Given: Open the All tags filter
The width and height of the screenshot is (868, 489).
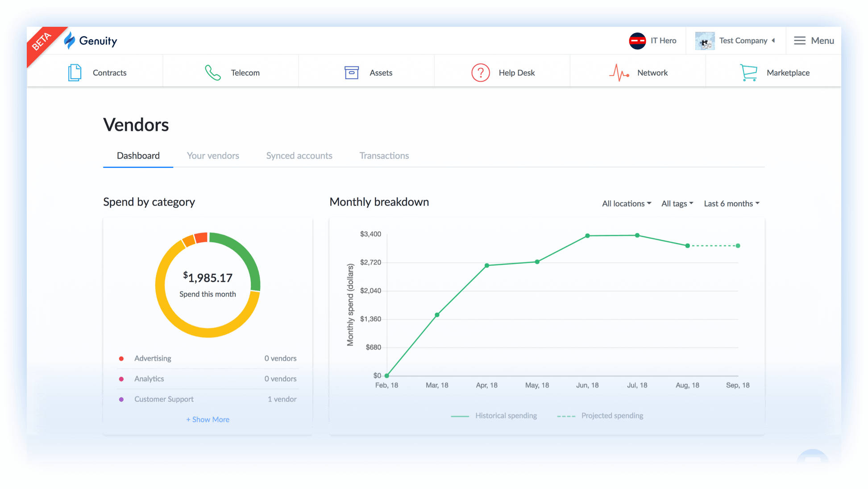Looking at the screenshot, I should click(x=677, y=203).
